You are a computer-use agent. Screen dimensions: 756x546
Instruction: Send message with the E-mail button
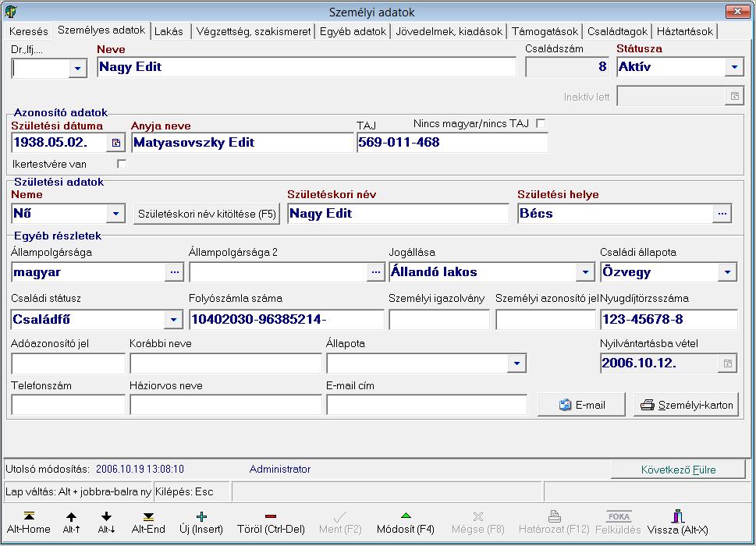[x=581, y=405]
